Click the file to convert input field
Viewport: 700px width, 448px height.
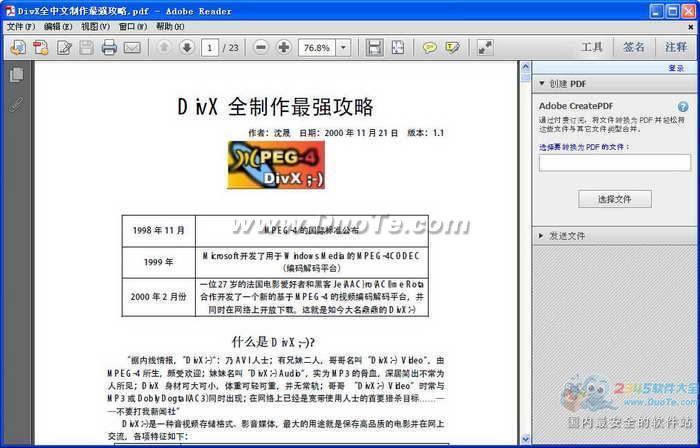(615, 163)
